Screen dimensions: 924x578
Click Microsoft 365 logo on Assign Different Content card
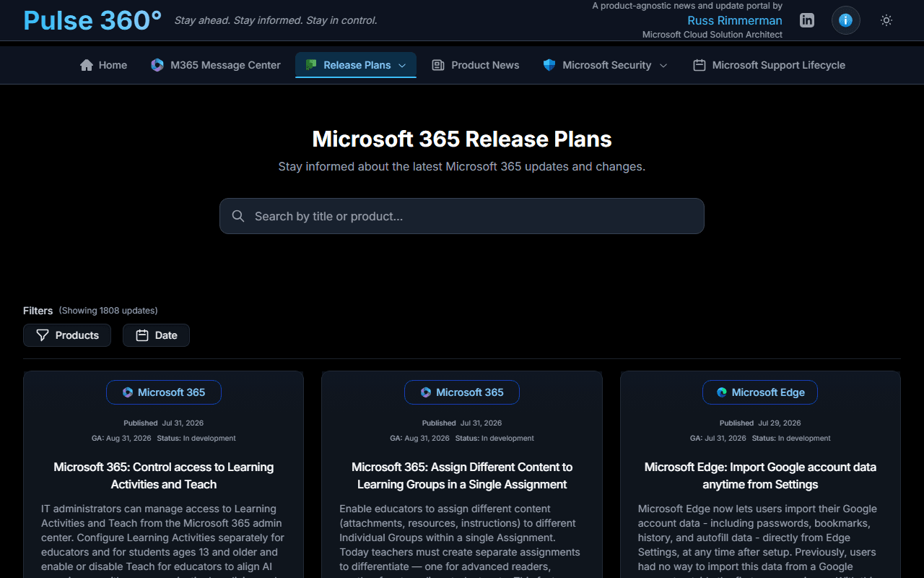pyautogui.click(x=426, y=392)
